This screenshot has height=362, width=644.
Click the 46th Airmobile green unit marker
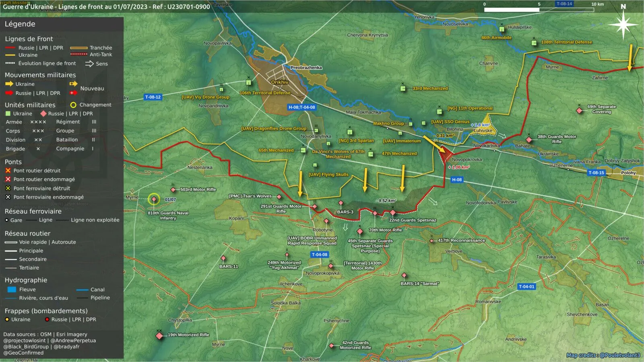pyautogui.click(x=502, y=29)
